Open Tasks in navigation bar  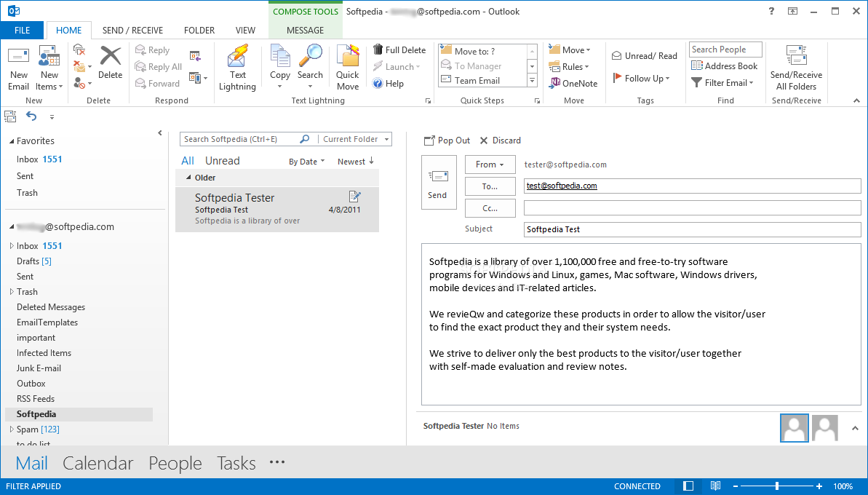click(x=236, y=463)
